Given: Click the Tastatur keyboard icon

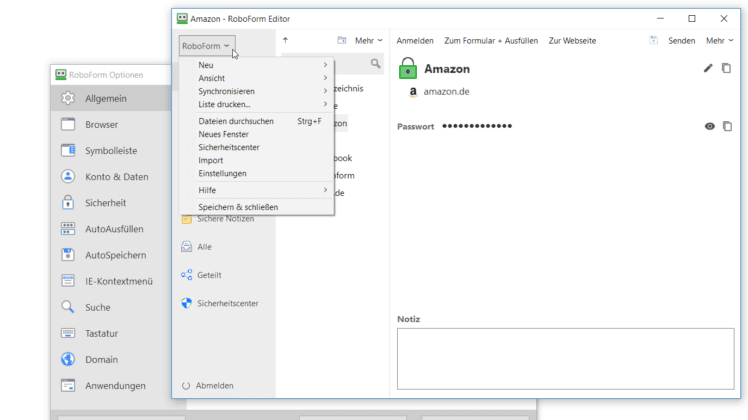Looking at the screenshot, I should [68, 333].
